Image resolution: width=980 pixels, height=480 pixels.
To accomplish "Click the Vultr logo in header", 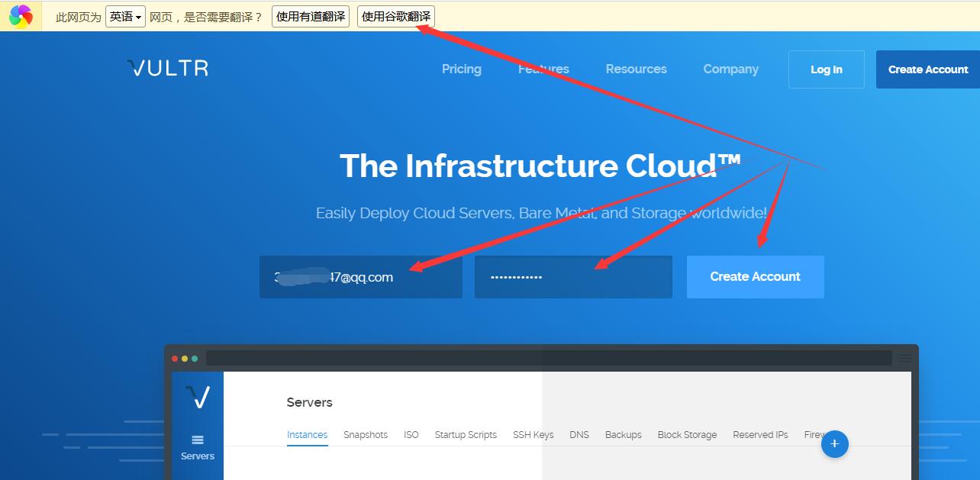I will [168, 69].
